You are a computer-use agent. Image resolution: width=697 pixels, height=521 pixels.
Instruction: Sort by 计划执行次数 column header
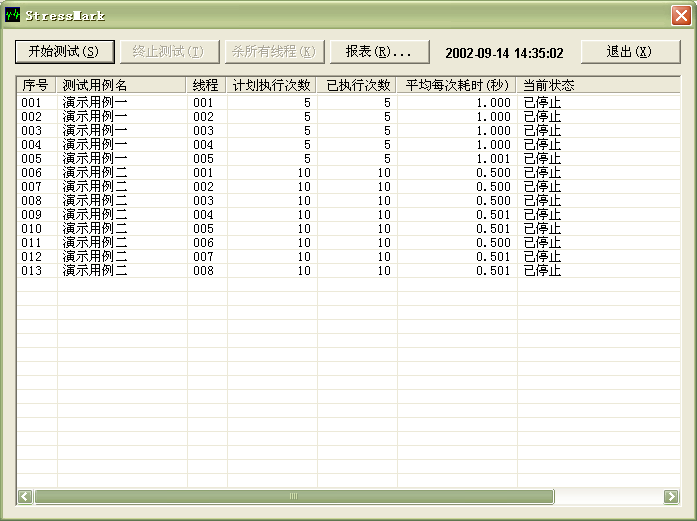[271, 86]
